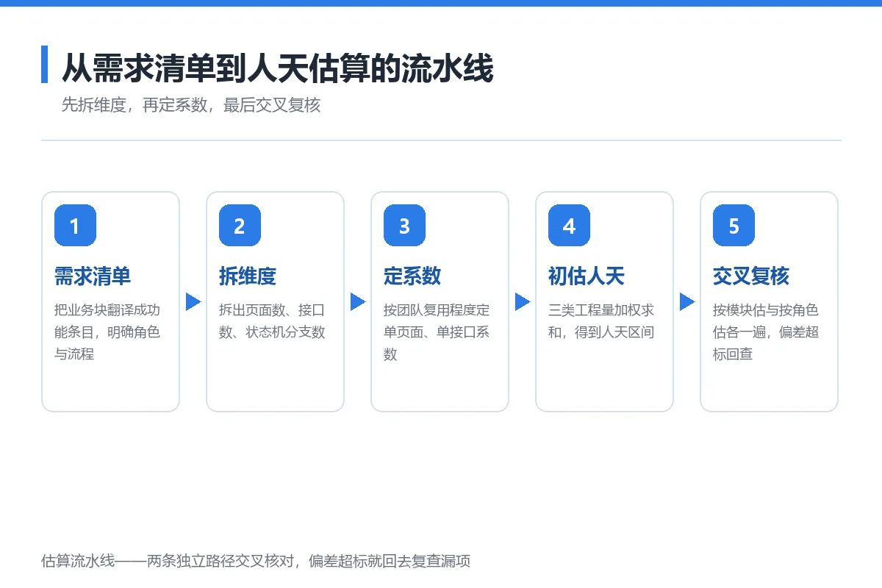Select the 定系数 card heading
The height and width of the screenshot is (588, 882).
point(412,276)
